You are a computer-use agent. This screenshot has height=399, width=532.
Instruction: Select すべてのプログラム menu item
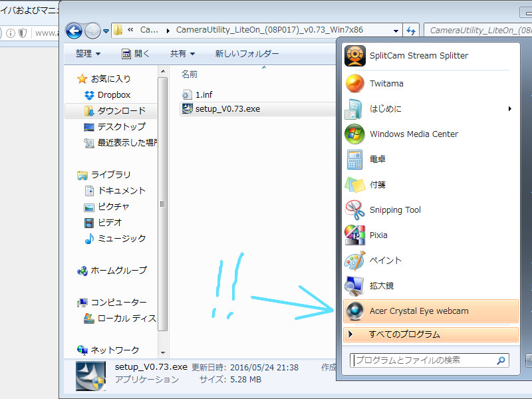[x=430, y=334]
